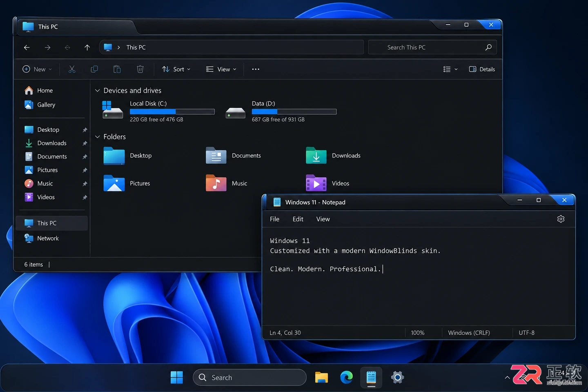Select Local Disk (C:) drive

click(158, 111)
